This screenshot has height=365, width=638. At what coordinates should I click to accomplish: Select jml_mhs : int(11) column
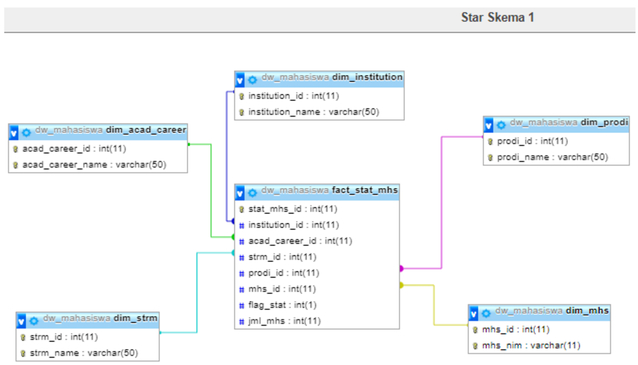[x=284, y=321]
